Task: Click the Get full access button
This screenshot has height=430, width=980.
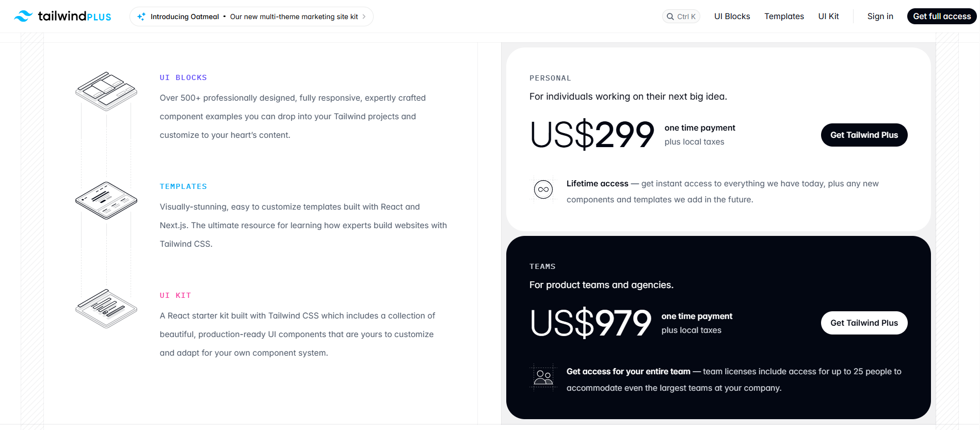Action: (941, 16)
